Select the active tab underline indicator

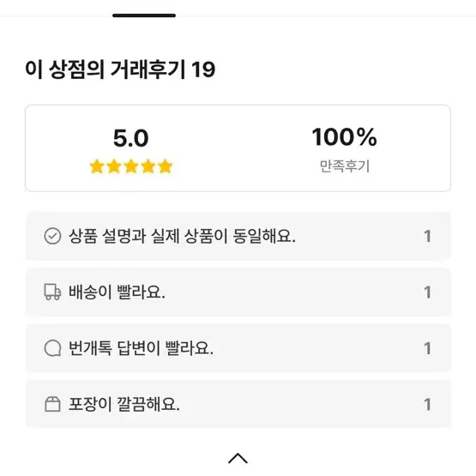(x=144, y=15)
